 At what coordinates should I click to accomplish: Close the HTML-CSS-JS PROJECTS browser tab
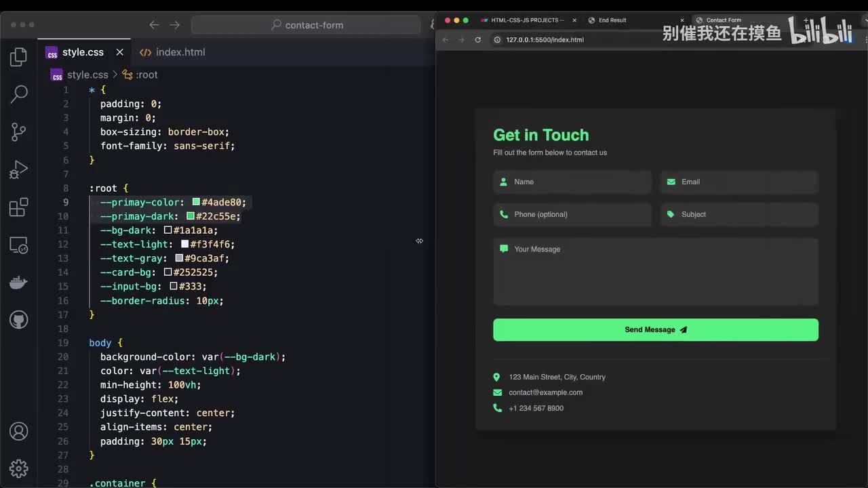pos(574,20)
